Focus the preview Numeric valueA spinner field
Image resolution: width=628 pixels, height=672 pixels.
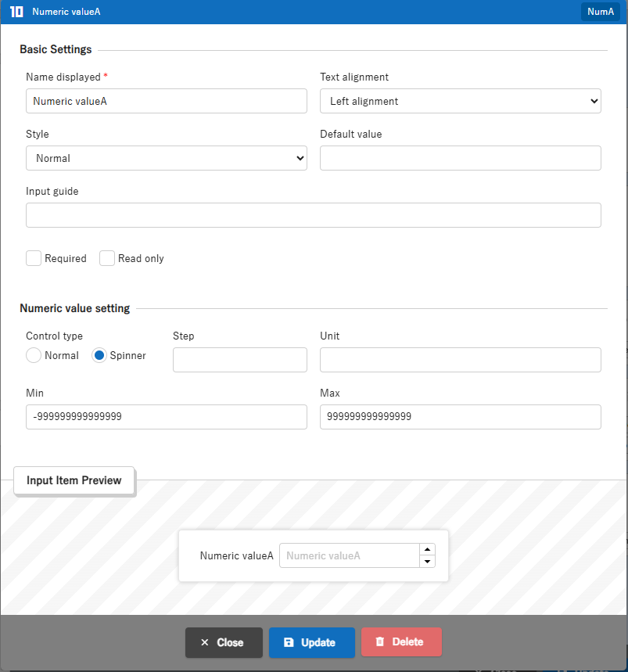pyautogui.click(x=349, y=555)
